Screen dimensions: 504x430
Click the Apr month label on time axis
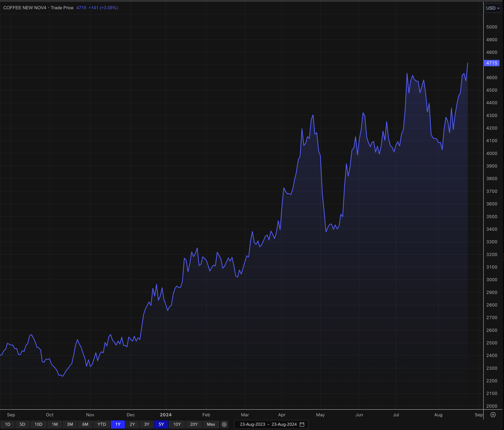pyautogui.click(x=282, y=415)
